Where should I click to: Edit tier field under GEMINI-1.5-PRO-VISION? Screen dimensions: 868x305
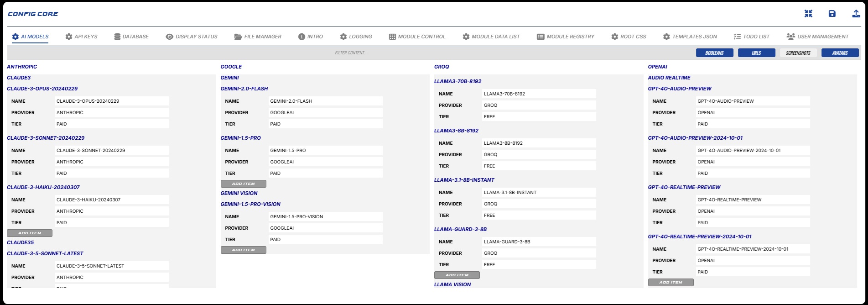coord(325,239)
